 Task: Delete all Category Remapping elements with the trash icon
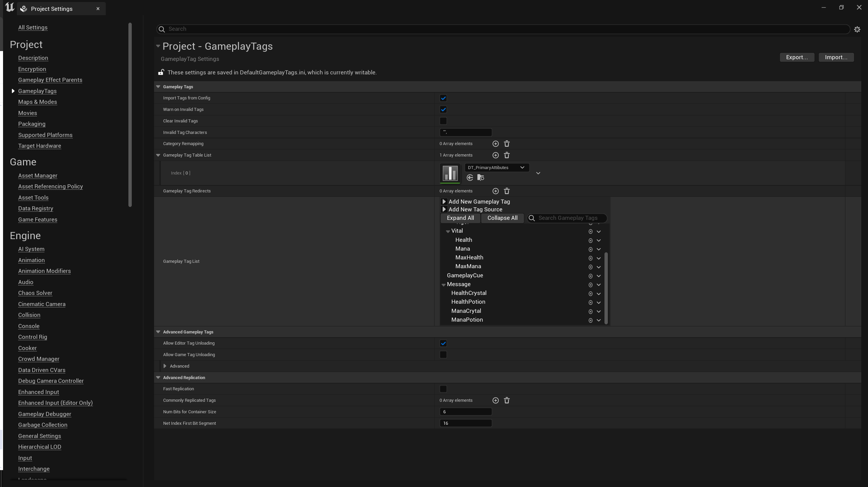(x=506, y=144)
